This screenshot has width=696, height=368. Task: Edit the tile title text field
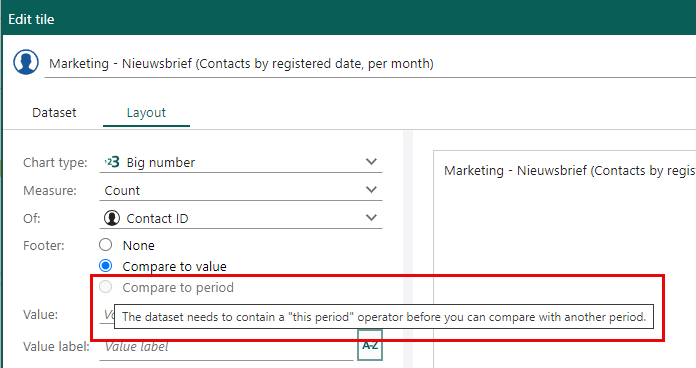pos(370,64)
